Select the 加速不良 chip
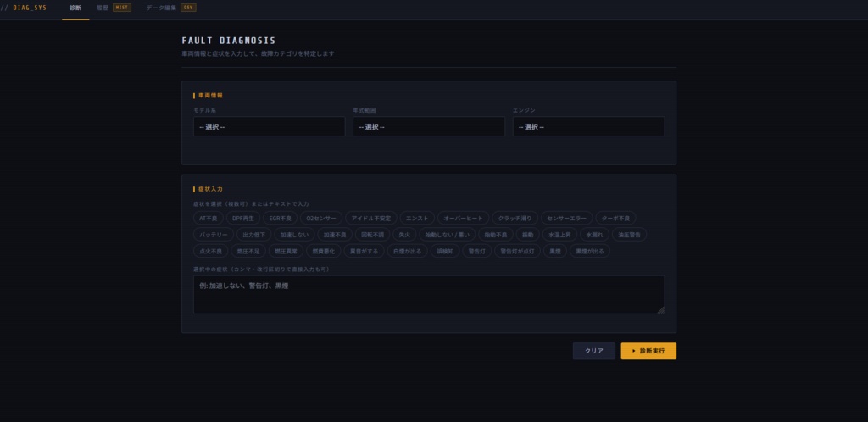Image resolution: width=868 pixels, height=422 pixels. 335,235
